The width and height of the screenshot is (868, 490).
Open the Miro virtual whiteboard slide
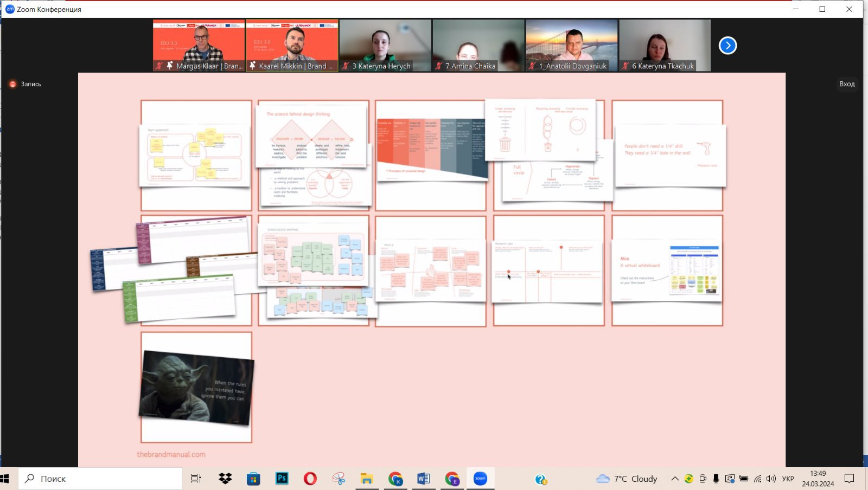pos(667,270)
